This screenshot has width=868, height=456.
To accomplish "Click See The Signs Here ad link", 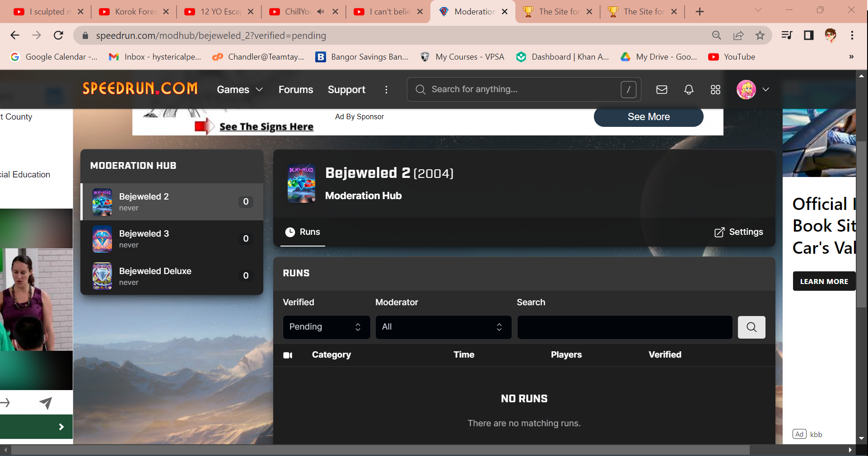I will coord(266,127).
